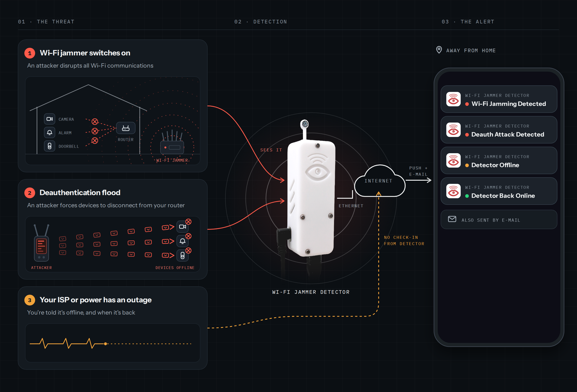The image size is (577, 392).
Task: Select the router icon in the house
Action: pyautogui.click(x=126, y=128)
